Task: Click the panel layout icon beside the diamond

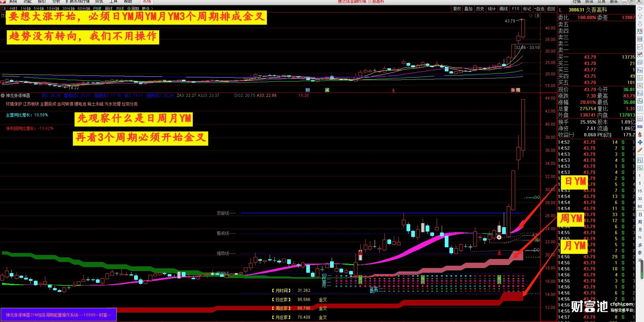Action: pyautogui.click(x=537, y=16)
